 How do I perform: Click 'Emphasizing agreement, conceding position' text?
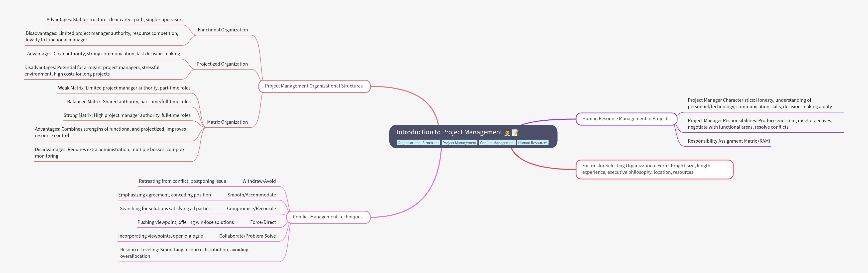point(164,195)
